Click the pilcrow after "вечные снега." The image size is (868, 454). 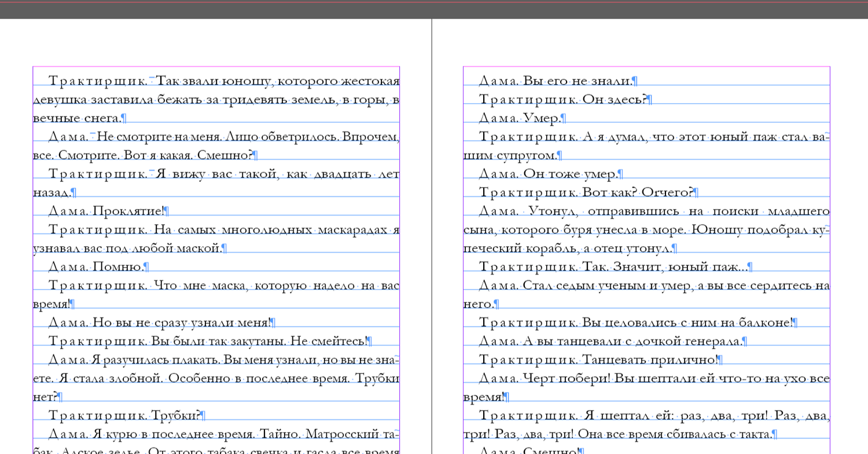click(x=123, y=119)
